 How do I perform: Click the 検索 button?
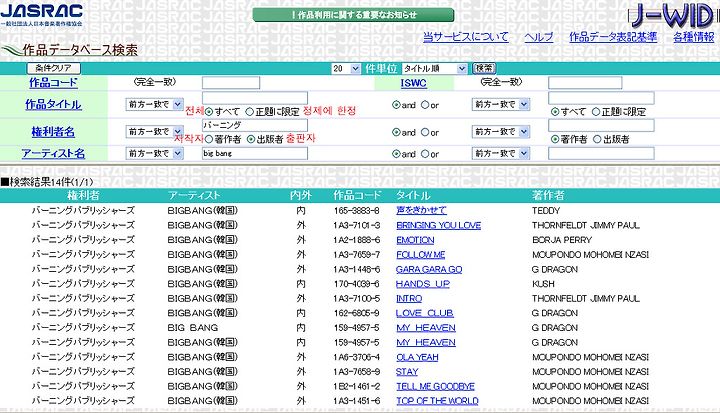[484, 68]
